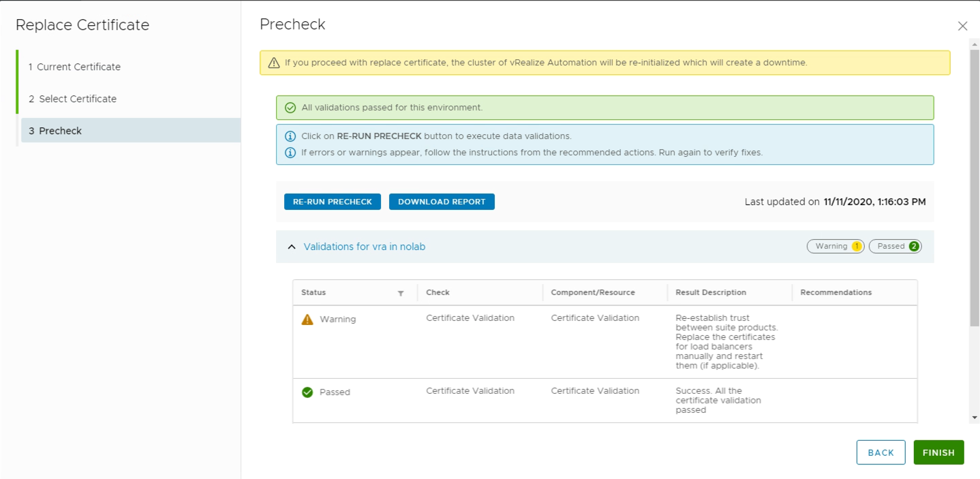Click the downtime warning triangle icon
The width and height of the screenshot is (980, 479).
point(274,63)
